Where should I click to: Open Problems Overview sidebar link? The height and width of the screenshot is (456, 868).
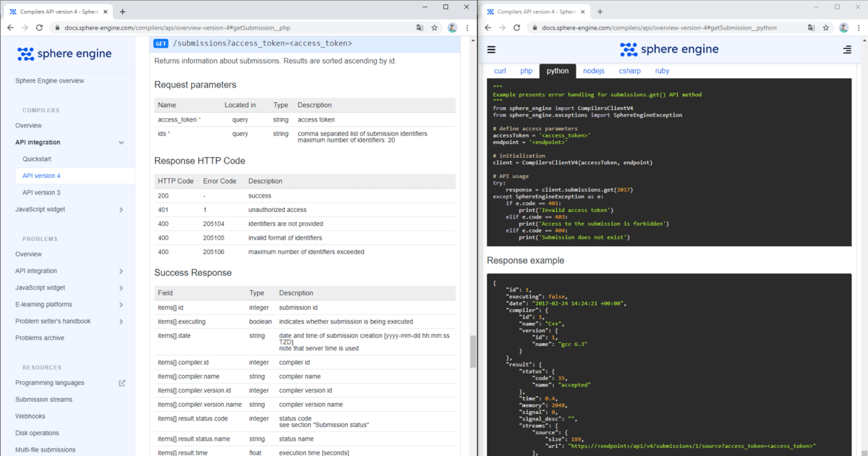[x=28, y=254]
